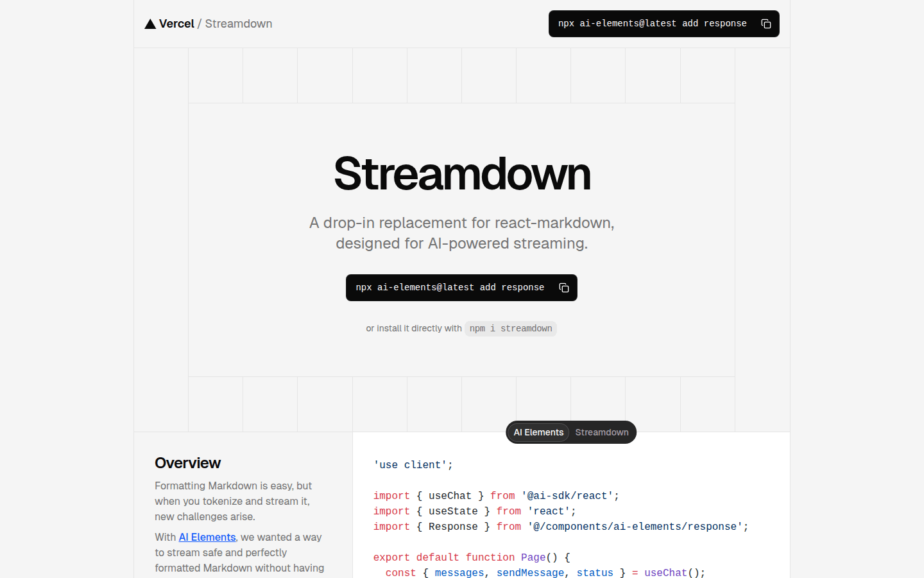
Task: Click the Streamdown breadcrumb in the header
Action: [238, 24]
